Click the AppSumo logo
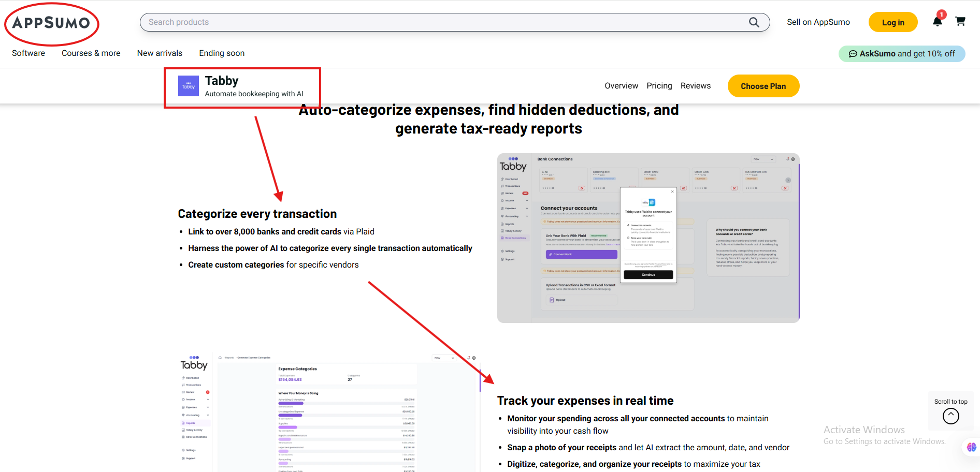980x472 pixels. pyautogui.click(x=51, y=23)
